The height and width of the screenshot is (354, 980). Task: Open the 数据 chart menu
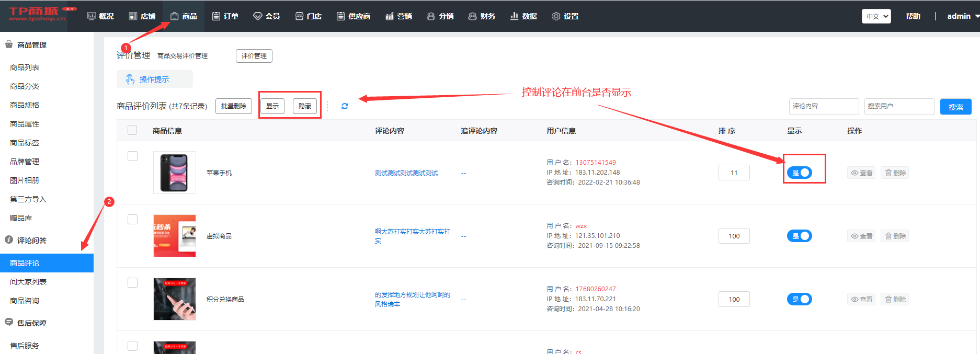point(523,16)
